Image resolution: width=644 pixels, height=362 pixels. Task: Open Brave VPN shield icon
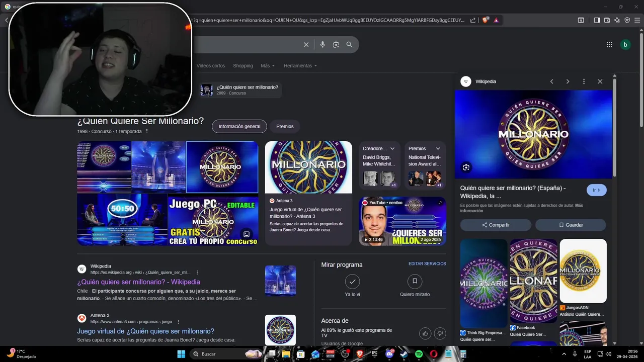627,20
